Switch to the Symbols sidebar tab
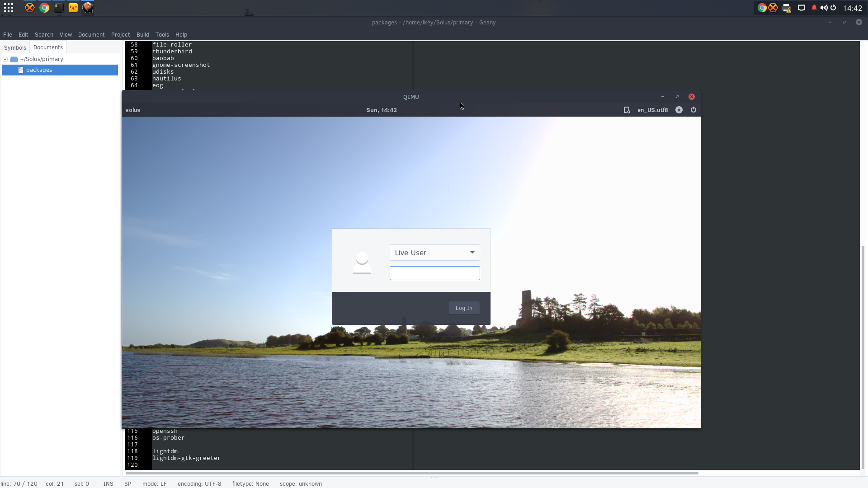 (15, 47)
